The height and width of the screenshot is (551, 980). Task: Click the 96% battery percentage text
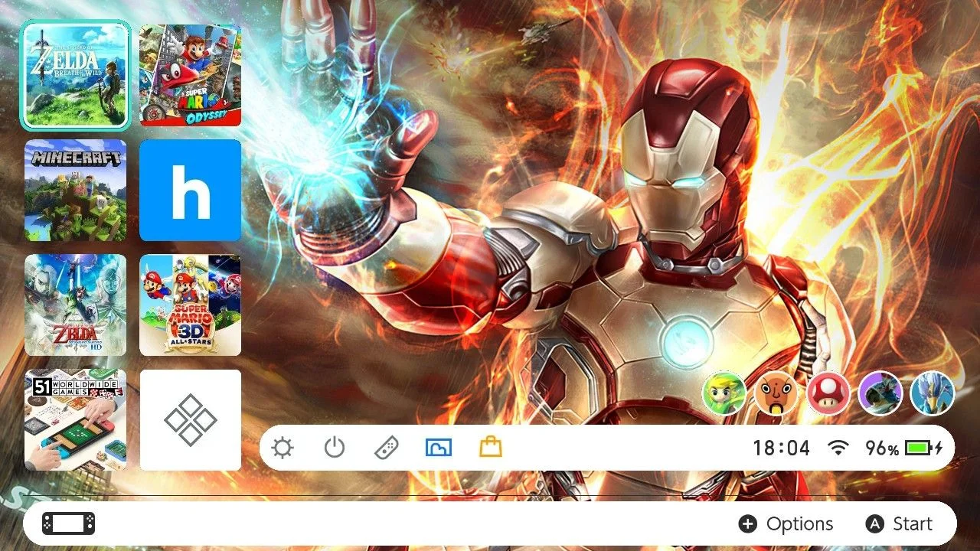tap(882, 448)
